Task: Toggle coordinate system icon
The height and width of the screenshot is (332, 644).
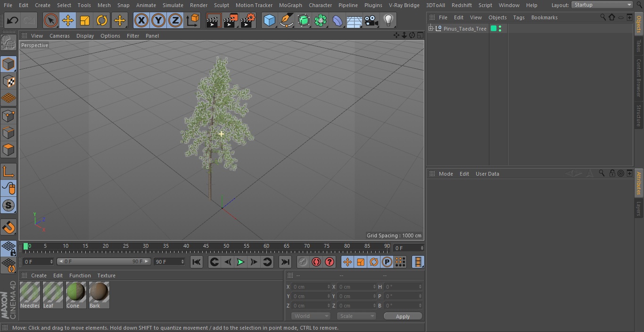Action: tap(193, 20)
